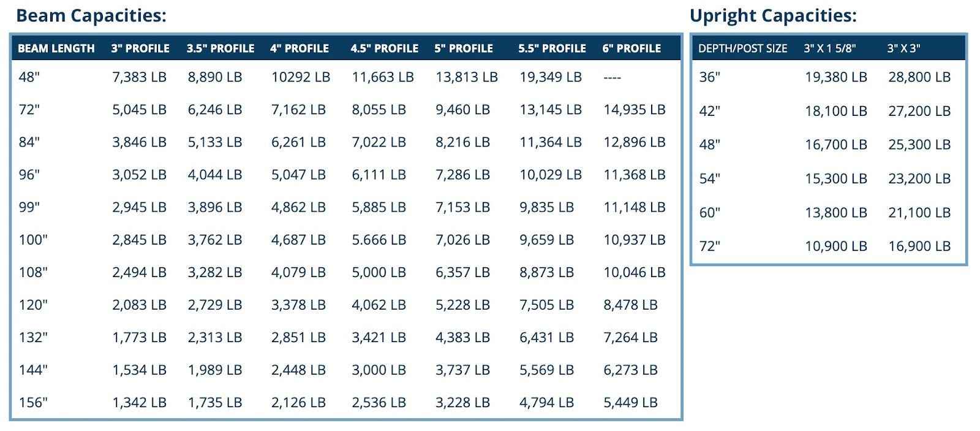Image resolution: width=980 pixels, height=431 pixels.
Task: Select the 156" beam length row label
Action: (x=33, y=403)
